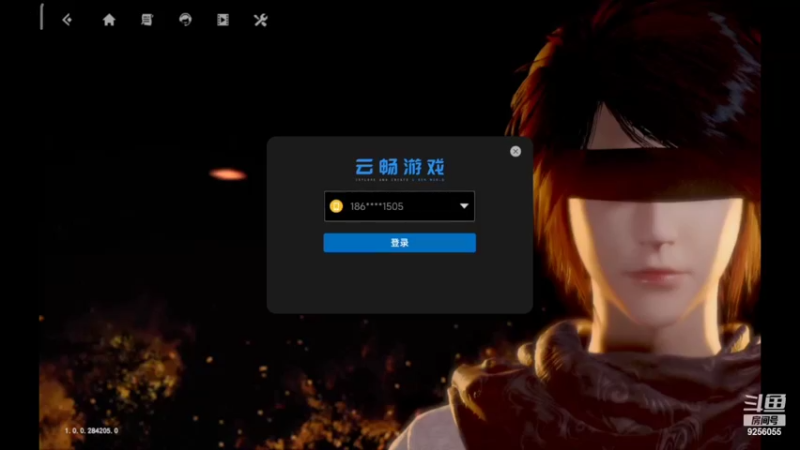The image size is (800, 450).
Task: Click the blue 登录 login button
Action: click(399, 243)
